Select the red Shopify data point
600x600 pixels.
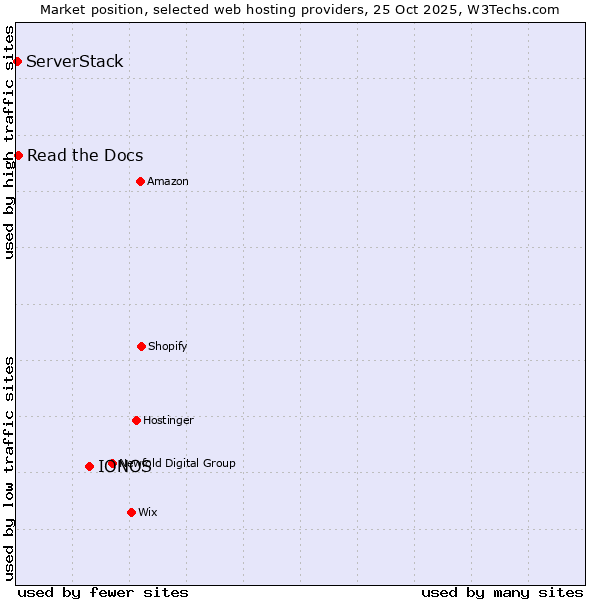click(141, 346)
